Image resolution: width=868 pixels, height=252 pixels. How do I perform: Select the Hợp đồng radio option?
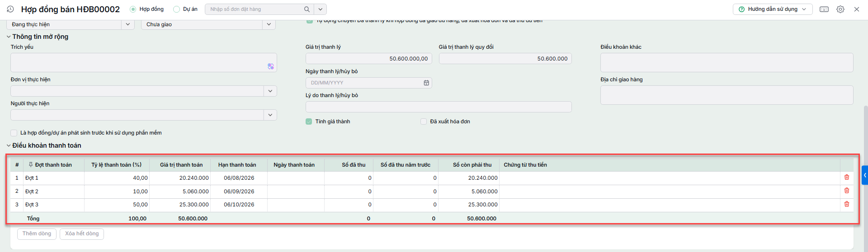[x=133, y=9]
